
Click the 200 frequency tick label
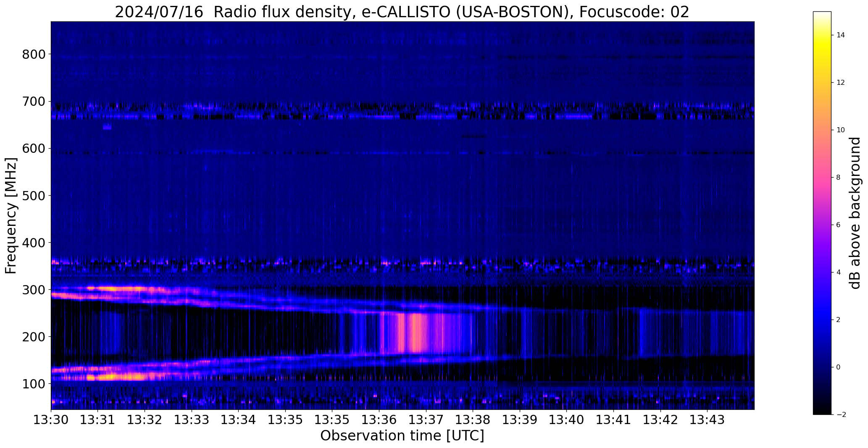(x=33, y=337)
